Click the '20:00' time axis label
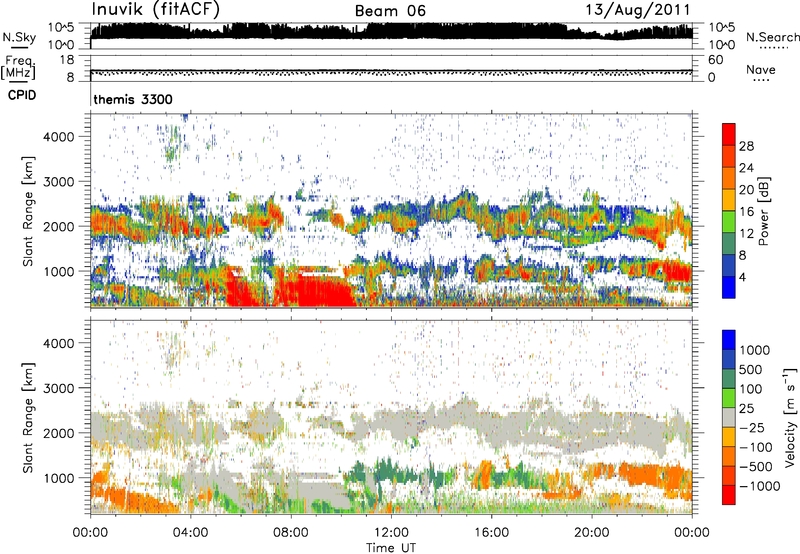The width and height of the screenshot is (800, 554). 592,533
